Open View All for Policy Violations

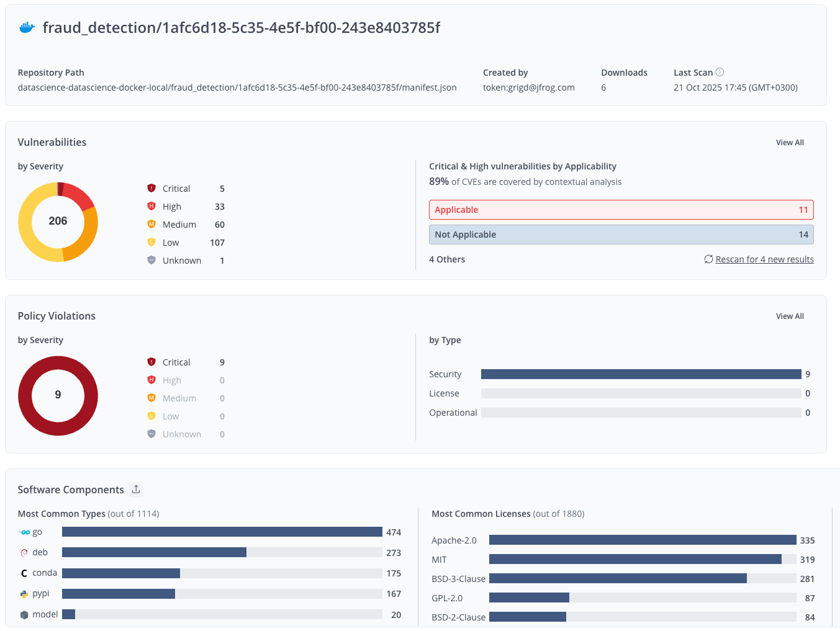pos(789,316)
